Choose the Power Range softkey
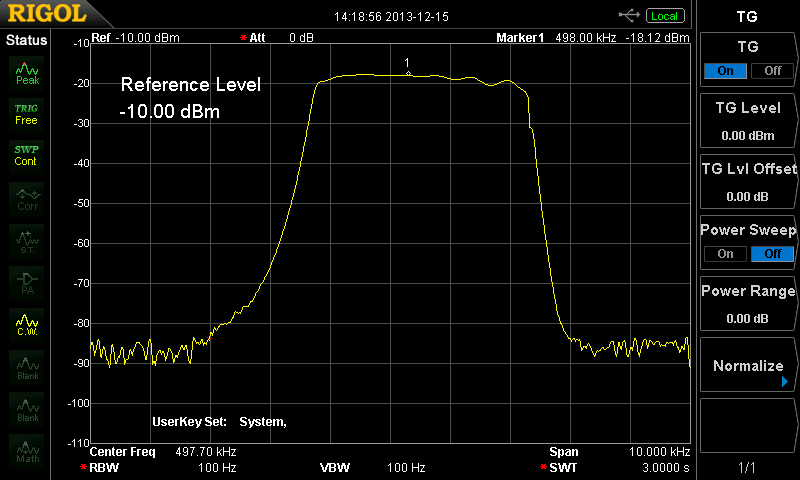 [x=747, y=304]
